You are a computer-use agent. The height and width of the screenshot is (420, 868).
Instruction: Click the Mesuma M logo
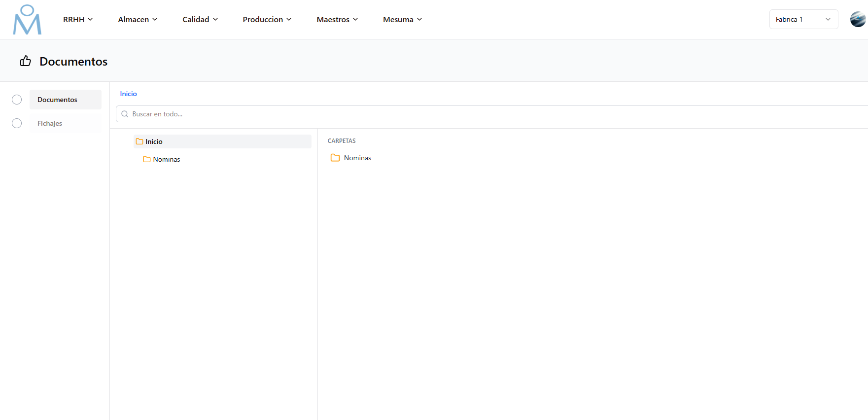pos(27,20)
